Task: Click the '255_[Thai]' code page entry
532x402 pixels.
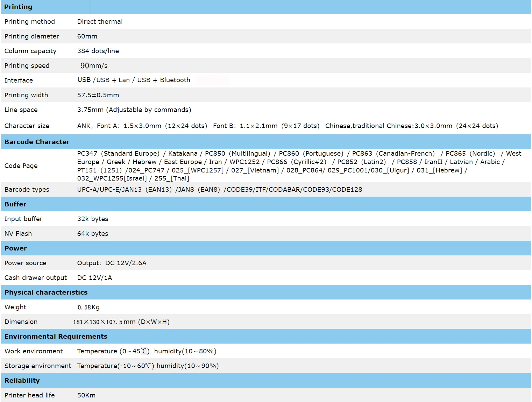Action: (172, 178)
